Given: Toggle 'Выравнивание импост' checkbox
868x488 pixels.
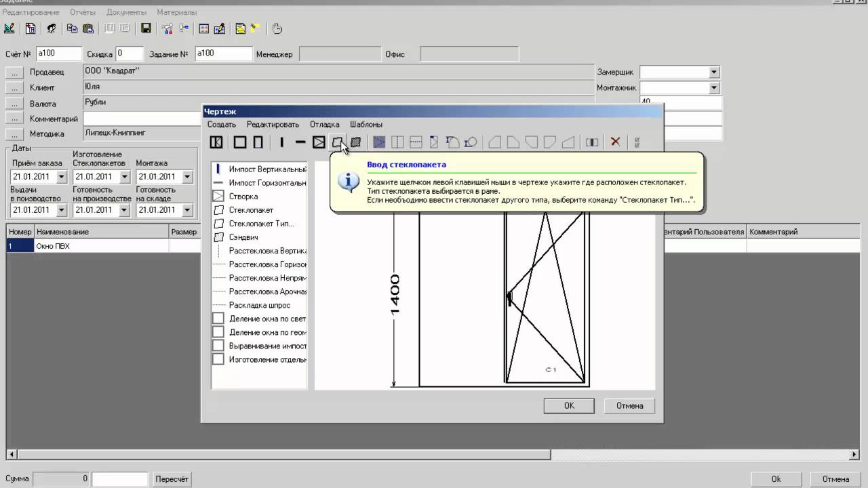Looking at the screenshot, I should (x=218, y=346).
